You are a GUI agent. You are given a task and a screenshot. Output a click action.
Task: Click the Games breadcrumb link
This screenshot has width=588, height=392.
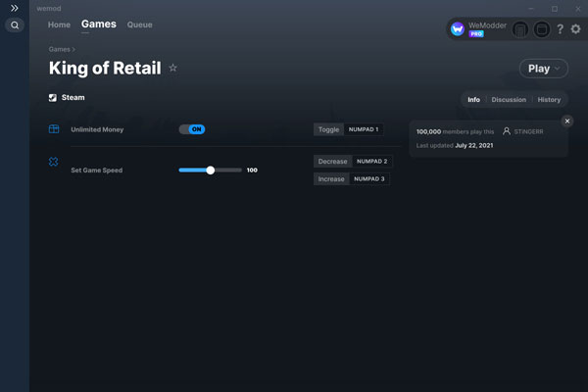[x=59, y=49]
